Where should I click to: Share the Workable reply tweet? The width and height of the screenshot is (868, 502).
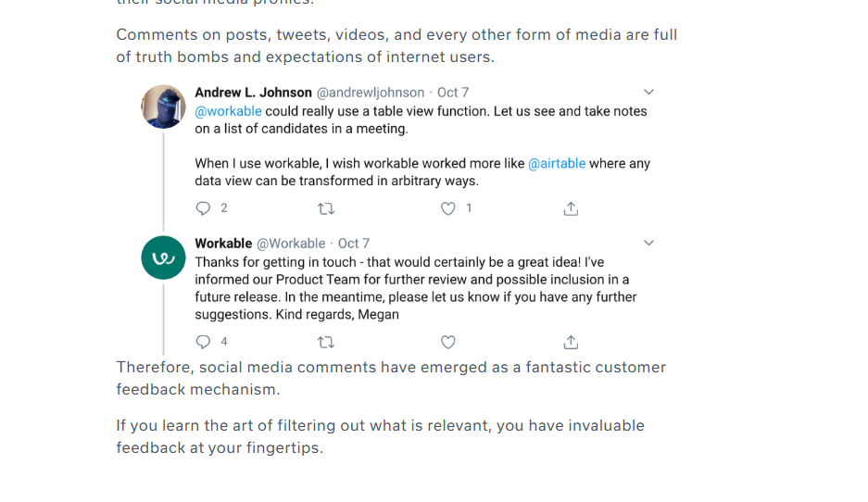tap(571, 342)
